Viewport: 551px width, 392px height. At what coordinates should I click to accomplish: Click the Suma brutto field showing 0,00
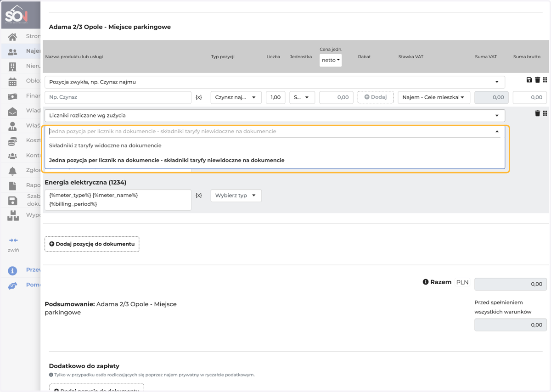coord(530,97)
